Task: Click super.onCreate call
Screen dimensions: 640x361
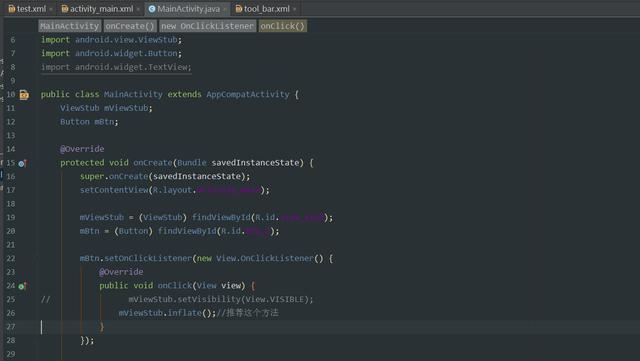Action: [x=165, y=176]
